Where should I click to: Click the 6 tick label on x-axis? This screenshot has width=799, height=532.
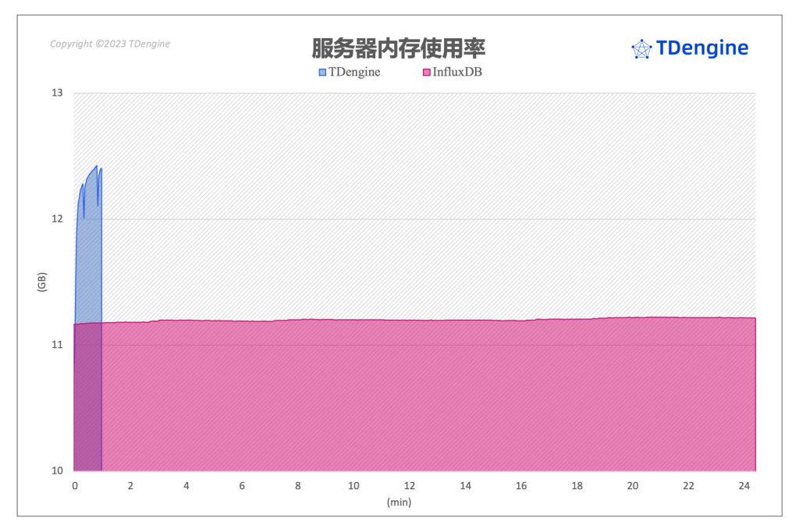pos(242,486)
